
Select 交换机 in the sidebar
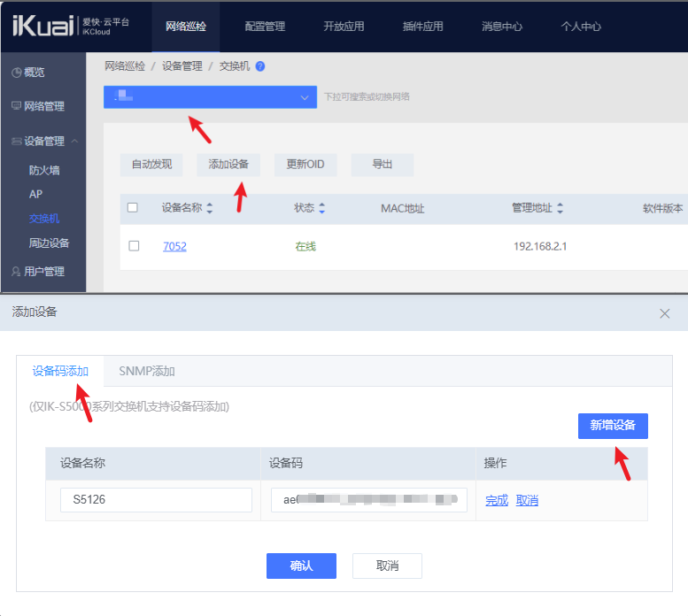[x=44, y=219]
